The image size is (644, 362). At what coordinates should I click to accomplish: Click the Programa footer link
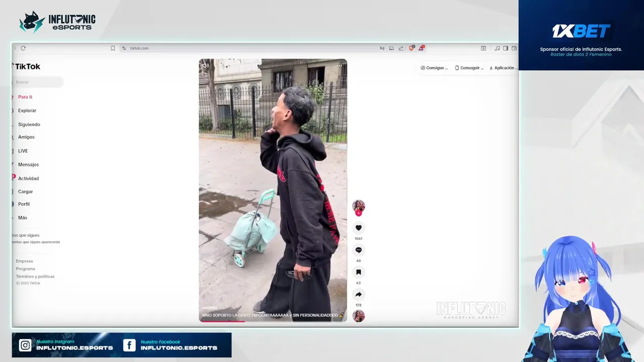coord(25,268)
